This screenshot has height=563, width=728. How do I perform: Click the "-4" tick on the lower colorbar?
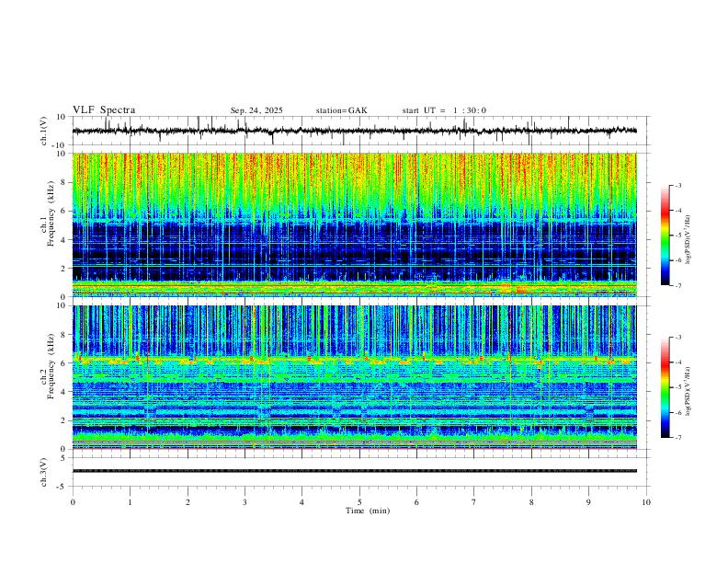click(x=678, y=362)
